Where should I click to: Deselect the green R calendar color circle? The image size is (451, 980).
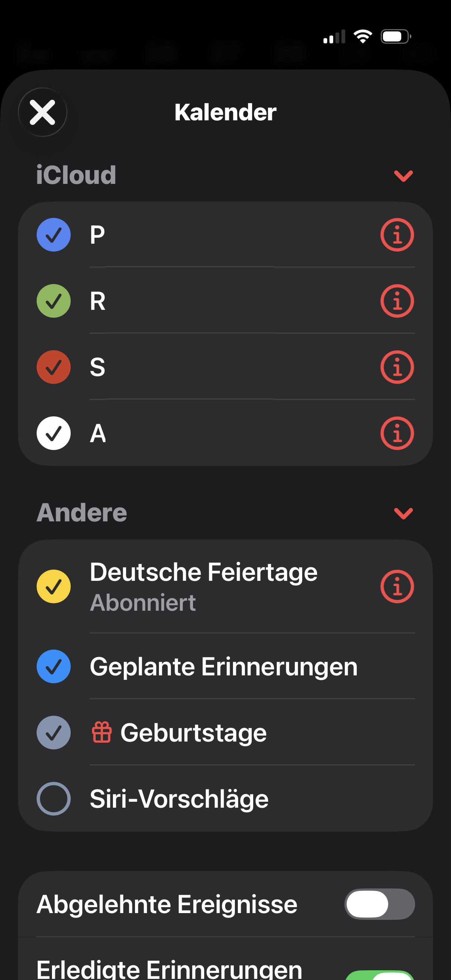click(53, 301)
